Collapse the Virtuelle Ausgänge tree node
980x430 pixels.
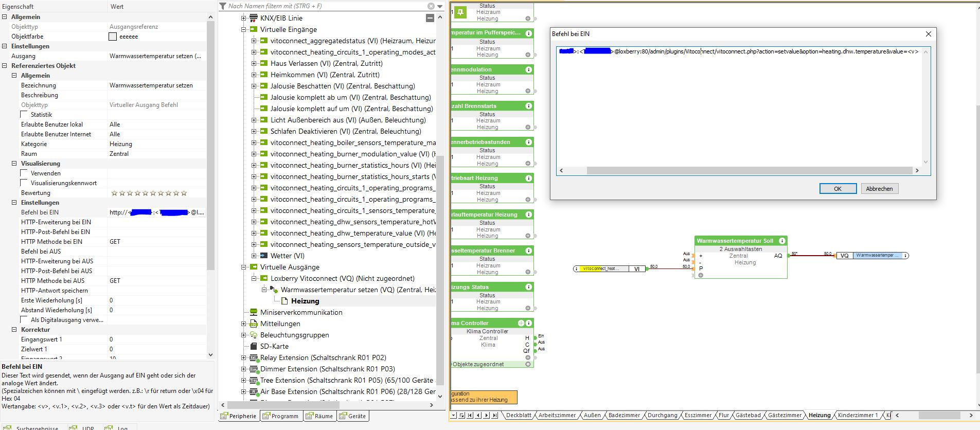click(x=244, y=267)
